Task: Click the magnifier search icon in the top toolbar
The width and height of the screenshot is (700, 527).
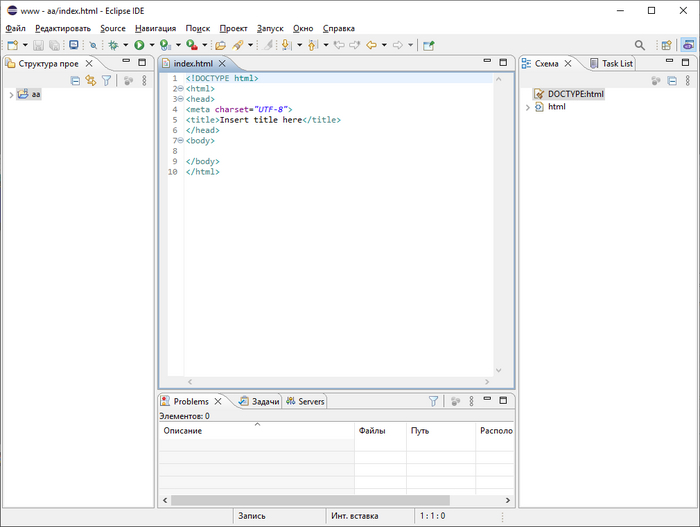Action: pos(640,45)
